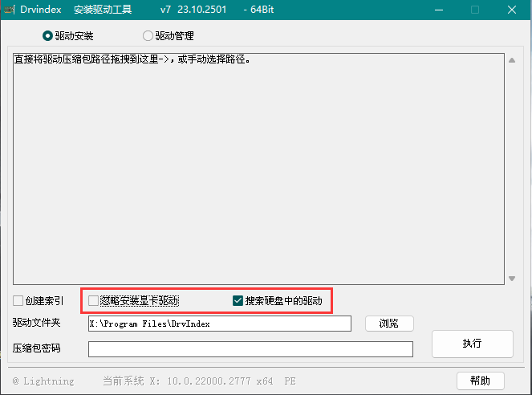Uncheck 搜索硬盘中的驱动 checkbox
Viewport: 532px width, 395px height.
[238, 301]
